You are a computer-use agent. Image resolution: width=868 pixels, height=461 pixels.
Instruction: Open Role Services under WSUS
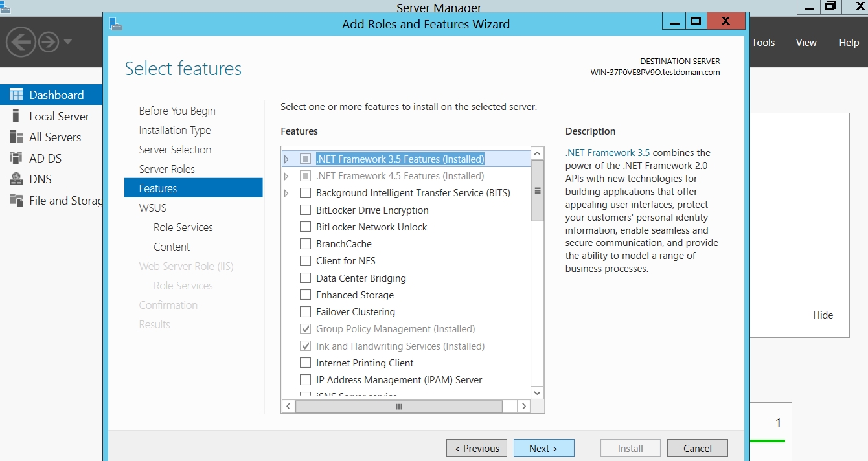[x=183, y=227]
